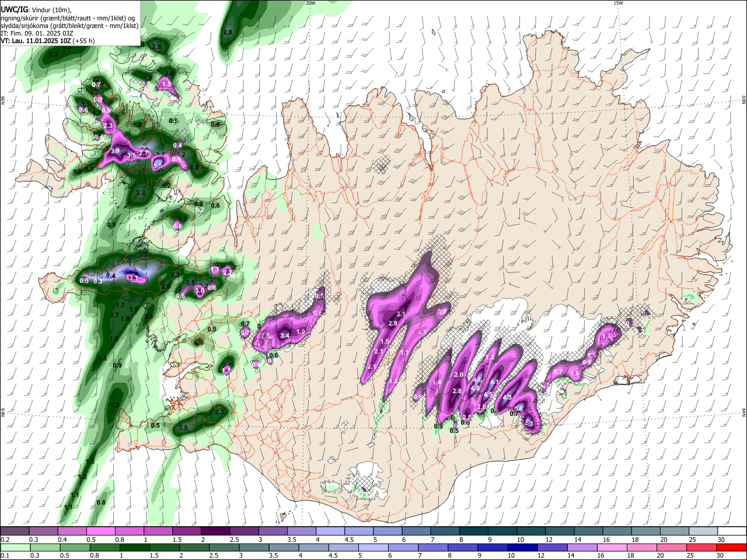Viewport: 747px width, 560px height.
Task: Click the '4.6' snowfall value on the map
Action: [x=477, y=380]
